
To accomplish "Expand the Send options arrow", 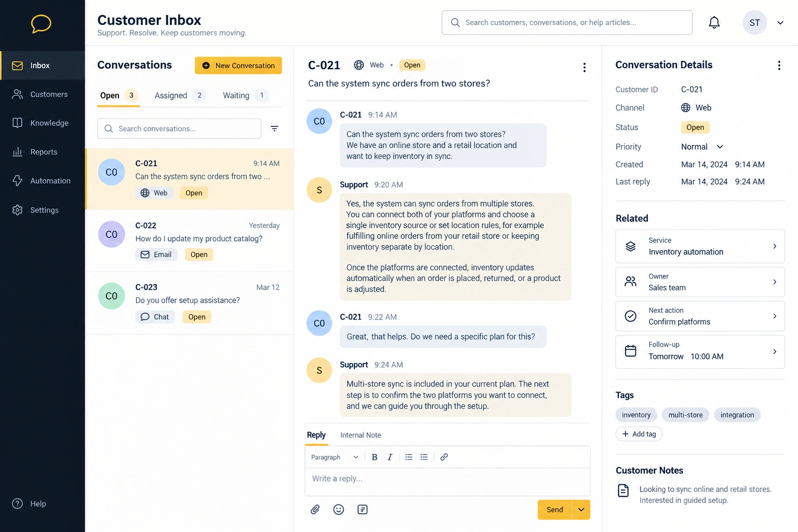I will [x=581, y=510].
